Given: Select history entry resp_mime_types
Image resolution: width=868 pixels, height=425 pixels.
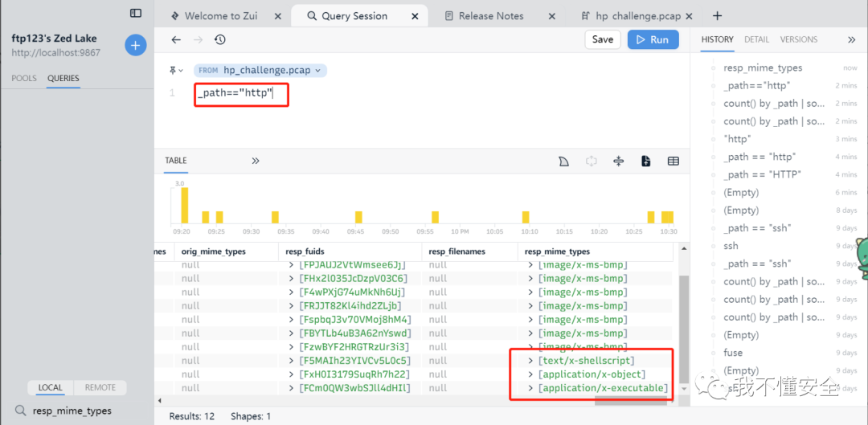Looking at the screenshot, I should (763, 68).
